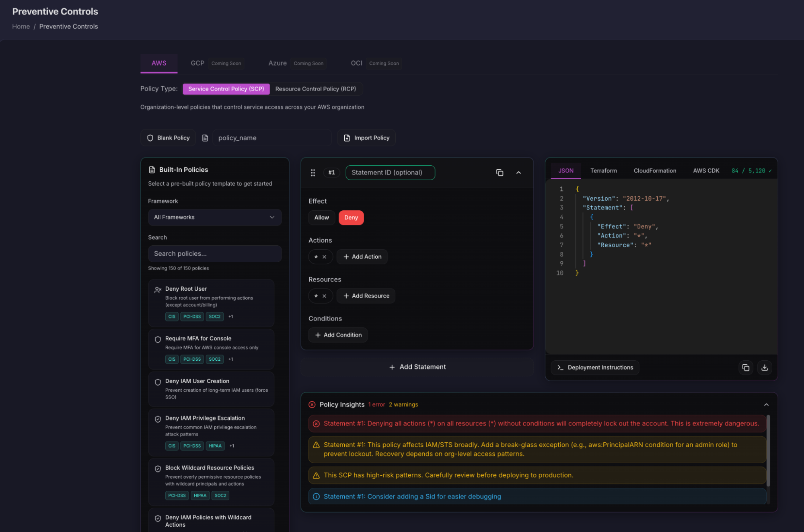Screen dimensions: 804x532
Task: Click Add Resource
Action: (x=366, y=296)
